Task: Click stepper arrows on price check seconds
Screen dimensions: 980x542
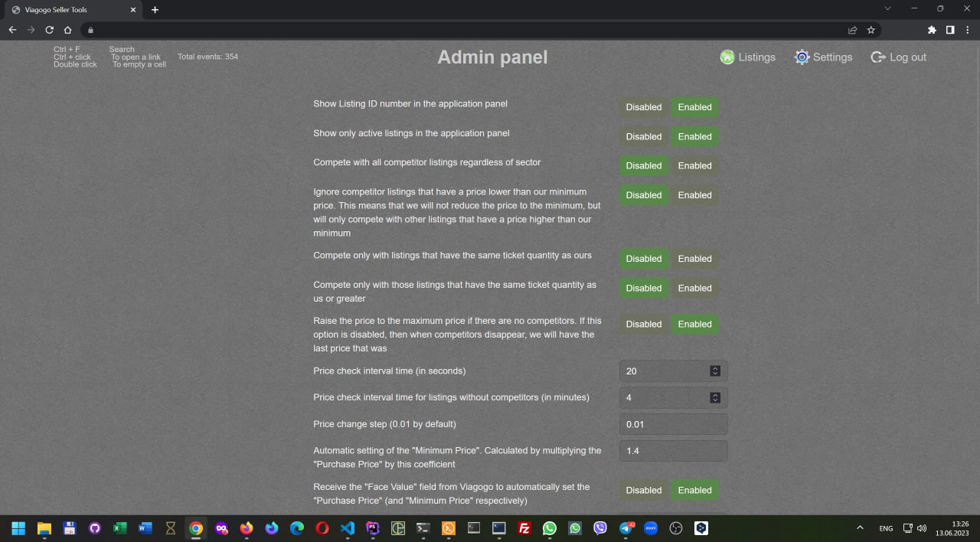Action: click(715, 371)
